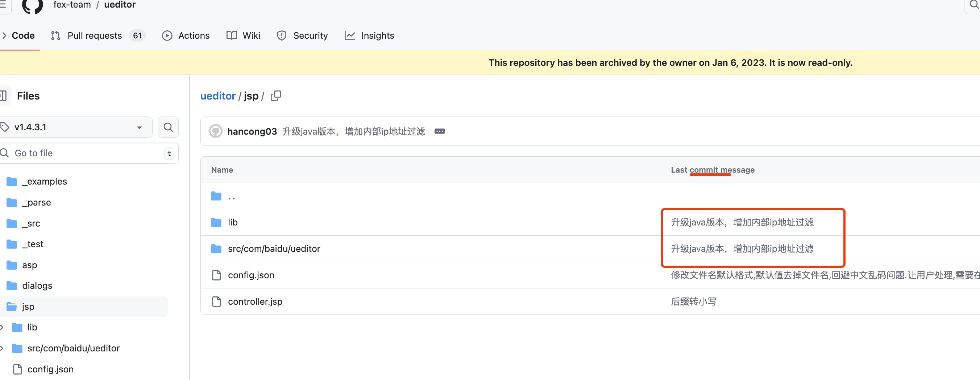Select the dialogs folder in sidebar
Image resolution: width=980 pixels, height=380 pixels.
(37, 286)
